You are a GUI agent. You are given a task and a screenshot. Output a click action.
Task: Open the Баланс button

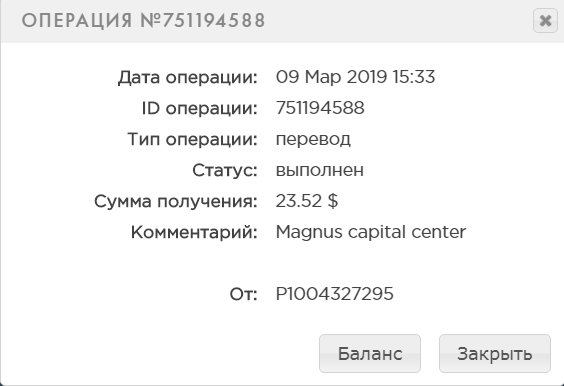click(x=370, y=353)
